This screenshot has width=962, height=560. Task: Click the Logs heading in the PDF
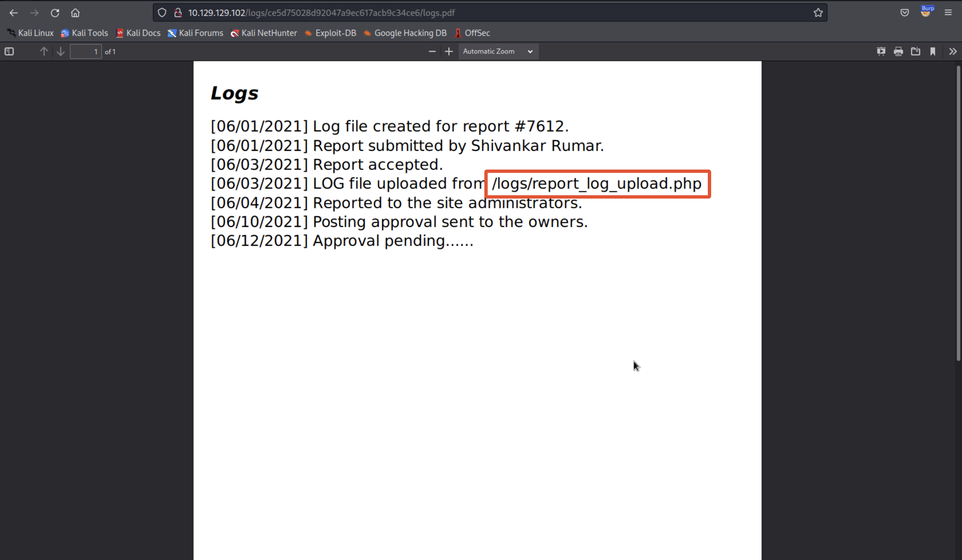pyautogui.click(x=234, y=93)
